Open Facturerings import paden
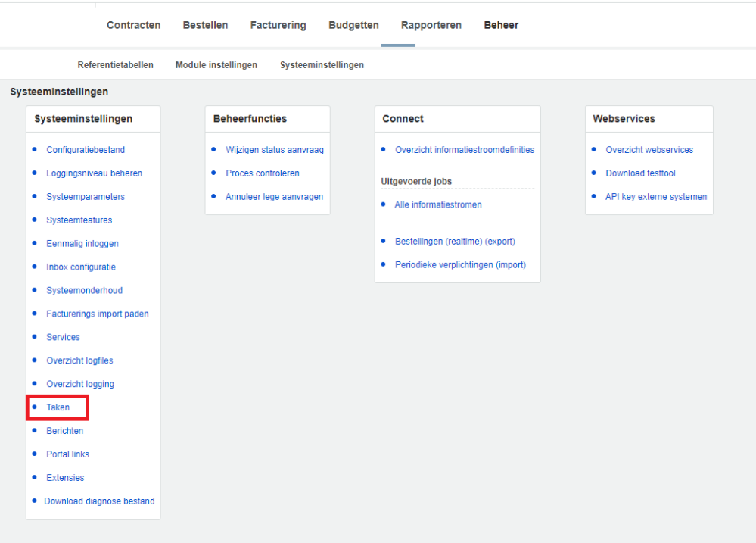 [x=98, y=314]
